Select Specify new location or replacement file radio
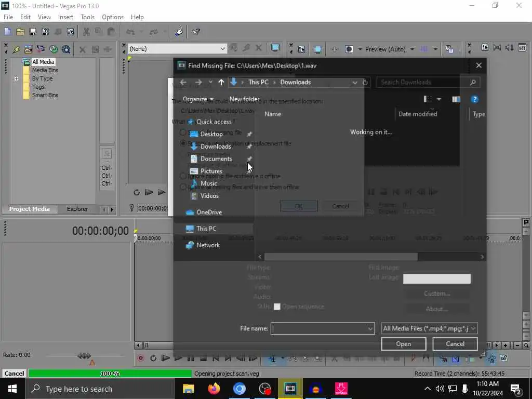Image resolution: width=532 pixels, height=399 pixels. [183, 143]
